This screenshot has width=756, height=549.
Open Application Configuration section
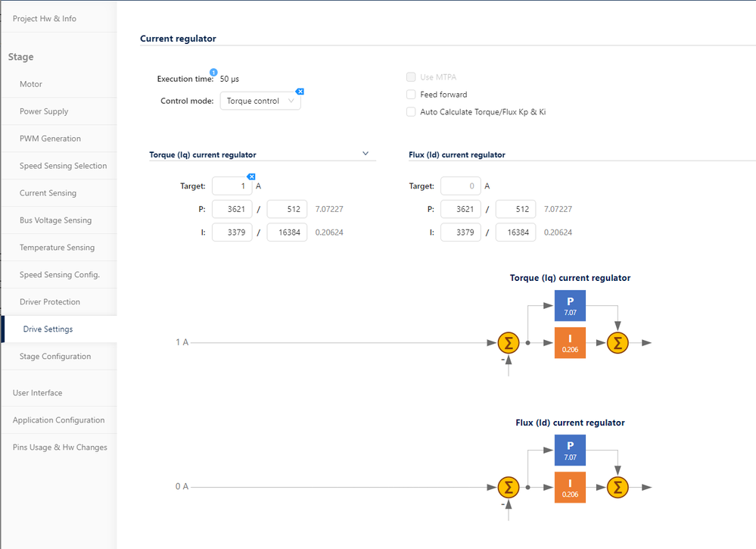(x=58, y=420)
